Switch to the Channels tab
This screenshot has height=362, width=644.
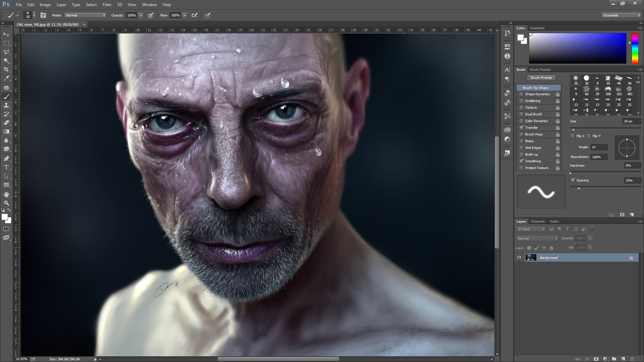pyautogui.click(x=537, y=221)
